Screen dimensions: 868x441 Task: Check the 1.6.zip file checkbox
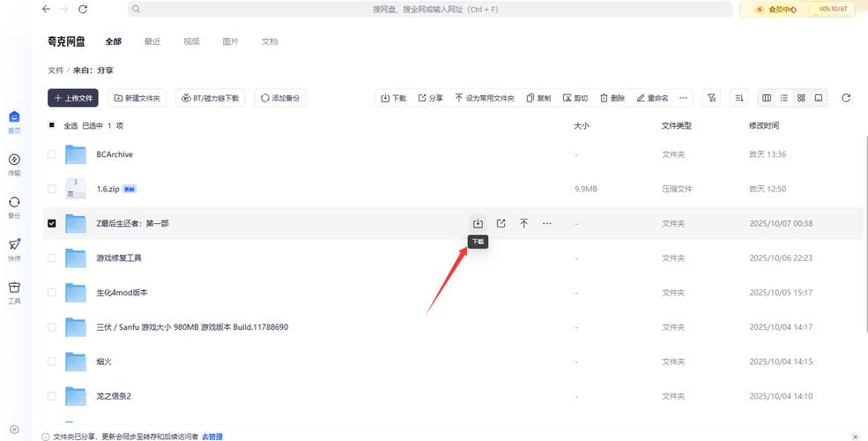51,189
